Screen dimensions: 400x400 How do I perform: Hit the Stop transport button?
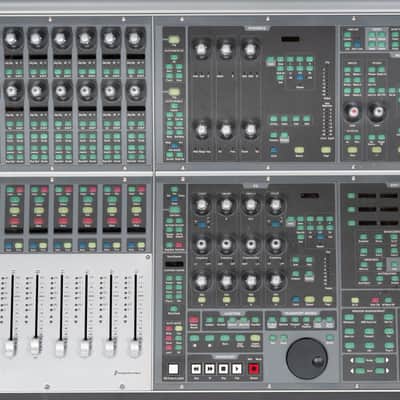click(x=223, y=369)
